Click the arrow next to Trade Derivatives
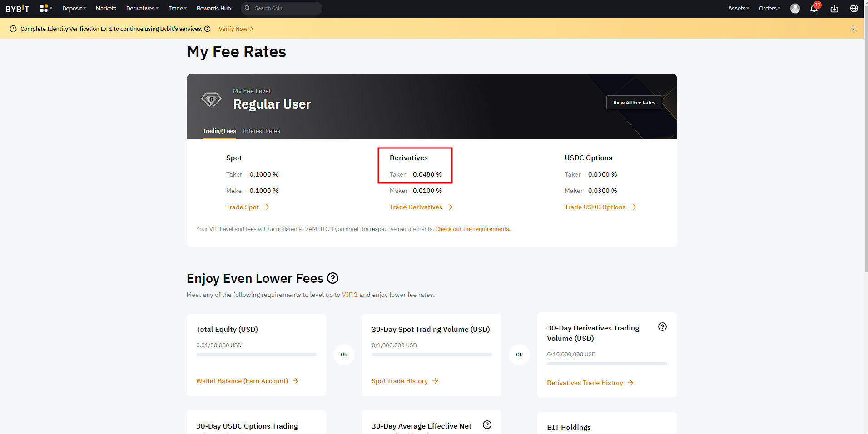868x434 pixels. (450, 207)
